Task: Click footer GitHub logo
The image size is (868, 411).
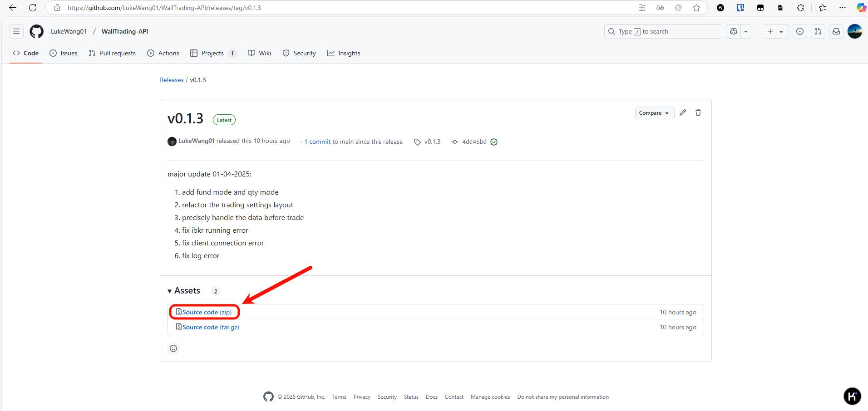Action: (x=268, y=397)
